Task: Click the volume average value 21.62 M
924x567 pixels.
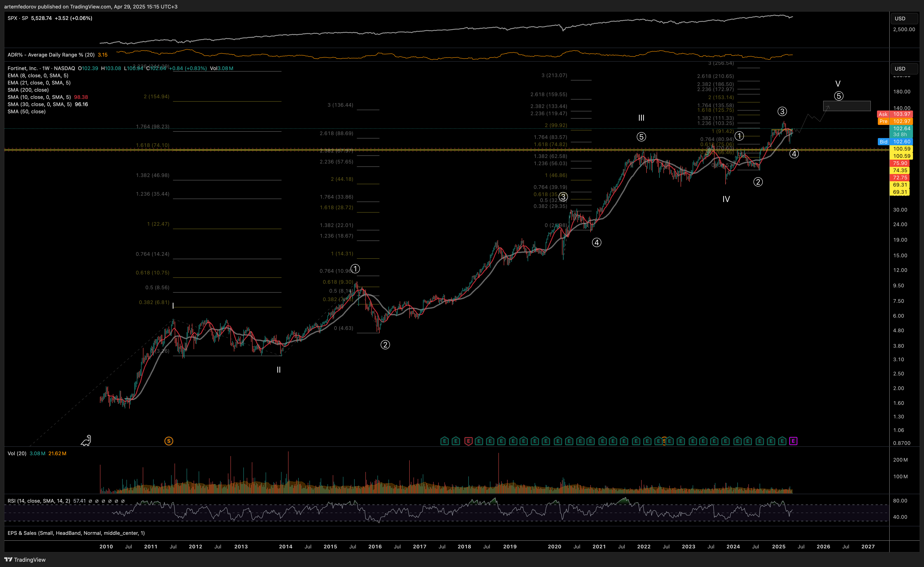Action: coord(57,453)
